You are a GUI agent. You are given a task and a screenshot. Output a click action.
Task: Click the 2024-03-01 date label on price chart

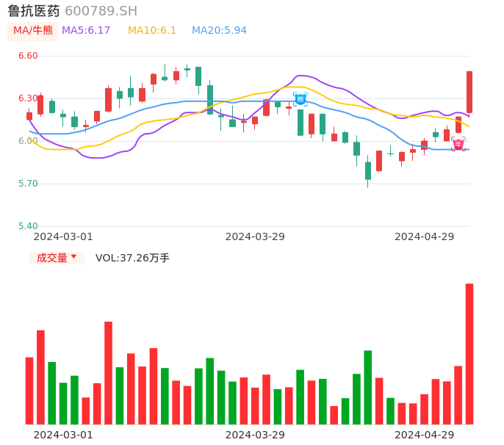click(63, 236)
